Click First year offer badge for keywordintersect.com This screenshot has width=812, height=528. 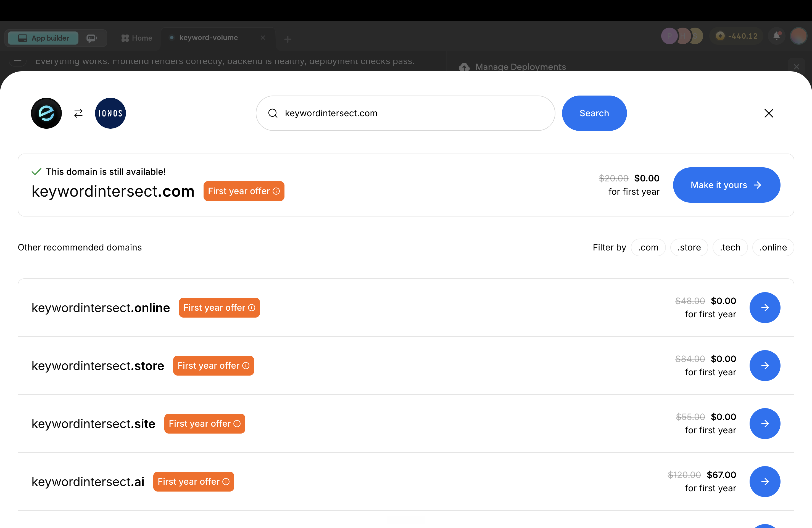coord(244,191)
